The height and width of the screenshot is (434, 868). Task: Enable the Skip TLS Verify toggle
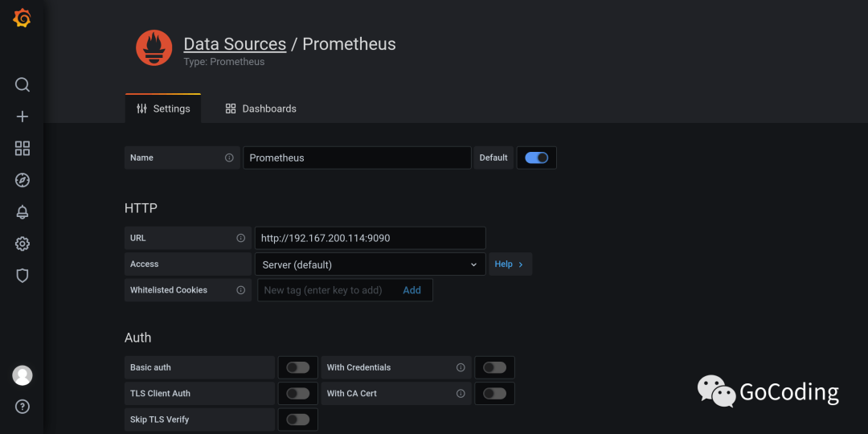297,420
